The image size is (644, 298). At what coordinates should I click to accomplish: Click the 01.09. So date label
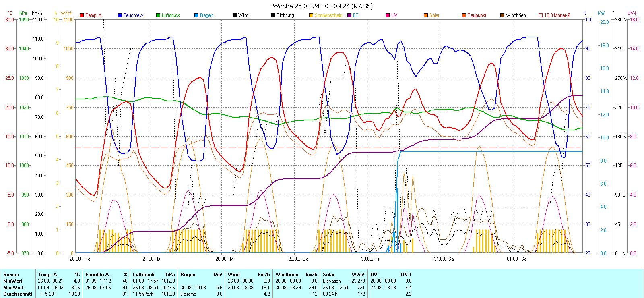point(516,259)
